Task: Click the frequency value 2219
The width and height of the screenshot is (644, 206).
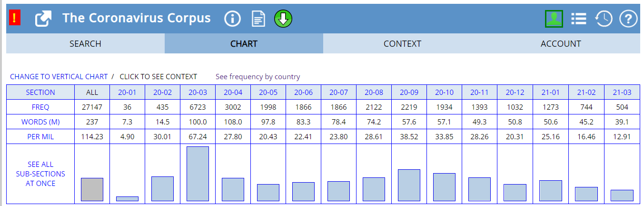Action: (x=409, y=107)
